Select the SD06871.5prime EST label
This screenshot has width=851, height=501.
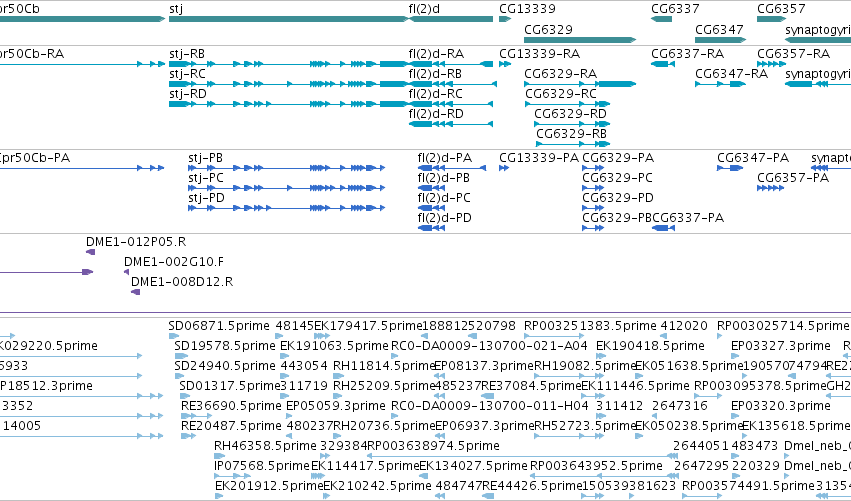(x=219, y=326)
